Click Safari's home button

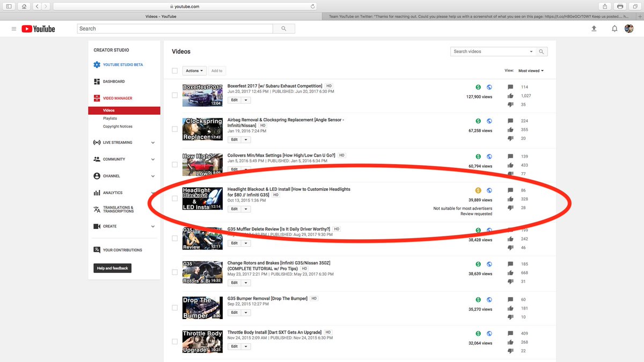(x=24, y=6)
